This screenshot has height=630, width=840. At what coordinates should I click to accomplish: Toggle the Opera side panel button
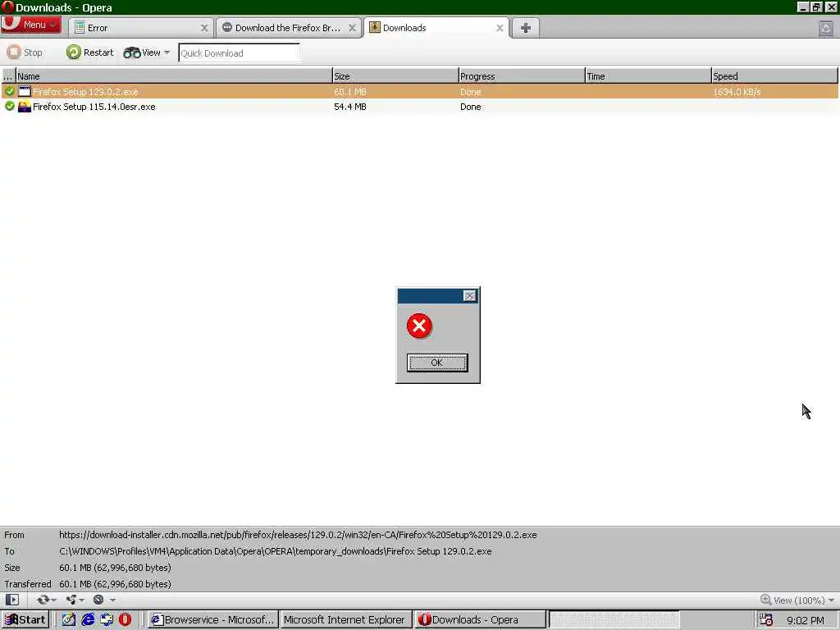pyautogui.click(x=11, y=600)
